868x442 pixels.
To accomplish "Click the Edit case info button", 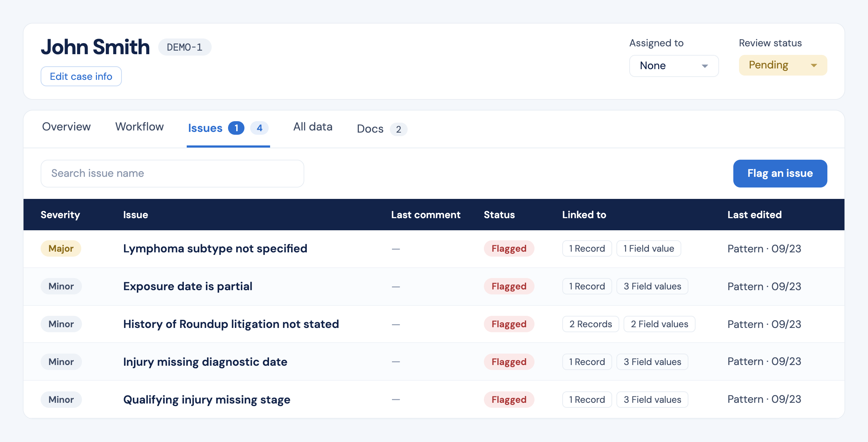I will 81,76.
